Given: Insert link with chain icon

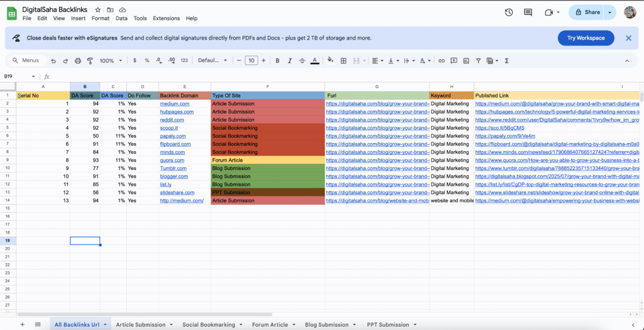Looking at the screenshot, I should 441,60.
